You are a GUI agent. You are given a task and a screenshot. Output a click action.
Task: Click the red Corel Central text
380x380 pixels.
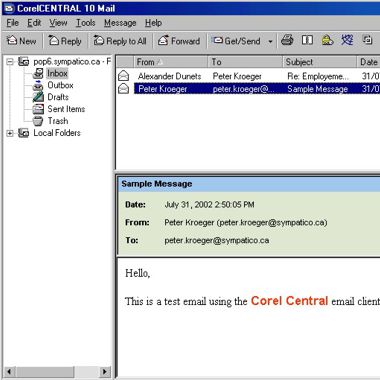point(289,301)
